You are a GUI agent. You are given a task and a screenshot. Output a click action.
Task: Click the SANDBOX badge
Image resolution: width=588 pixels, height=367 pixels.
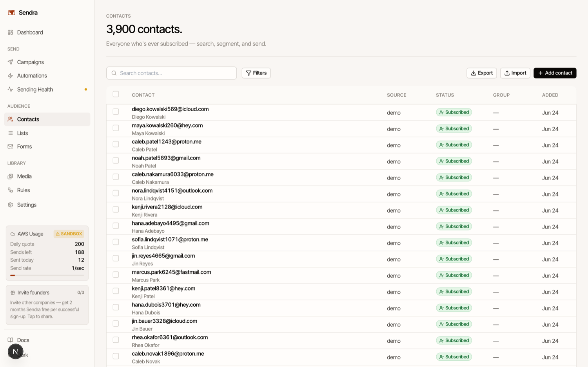69,234
